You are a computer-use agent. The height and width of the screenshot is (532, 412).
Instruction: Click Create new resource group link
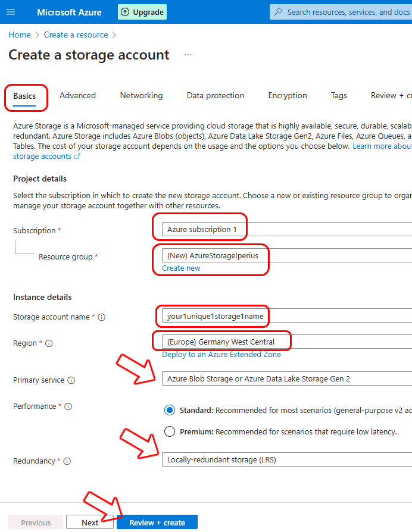tap(181, 268)
